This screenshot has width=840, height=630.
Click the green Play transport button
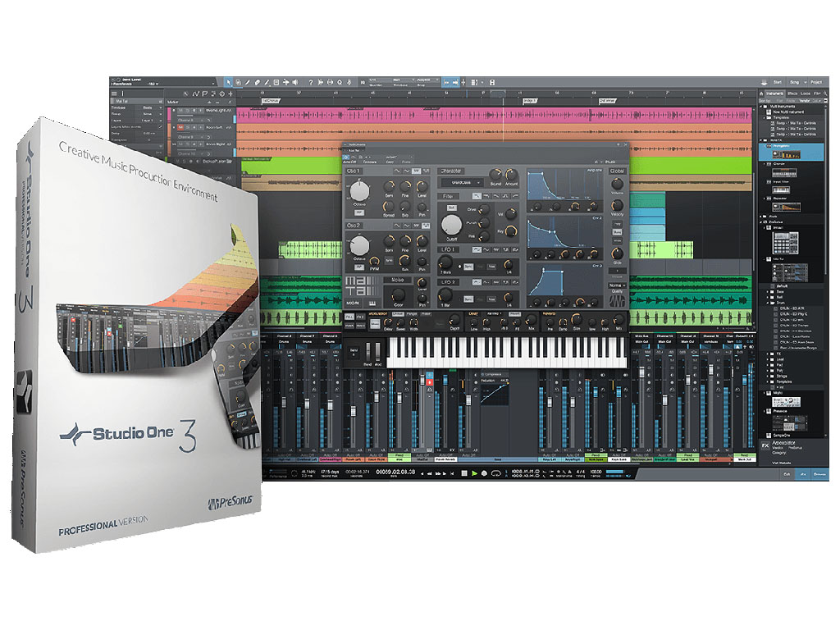click(x=475, y=473)
